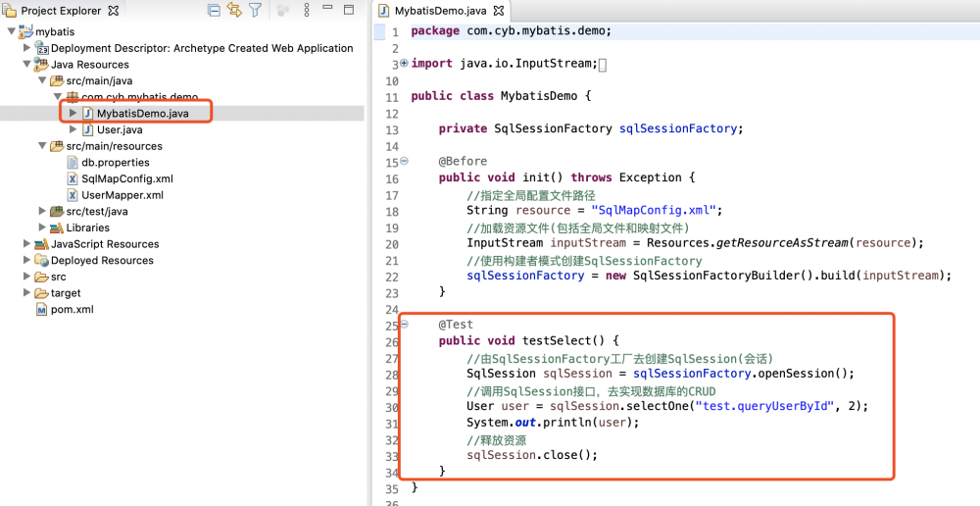Expand the target folder arrow

coord(26,291)
